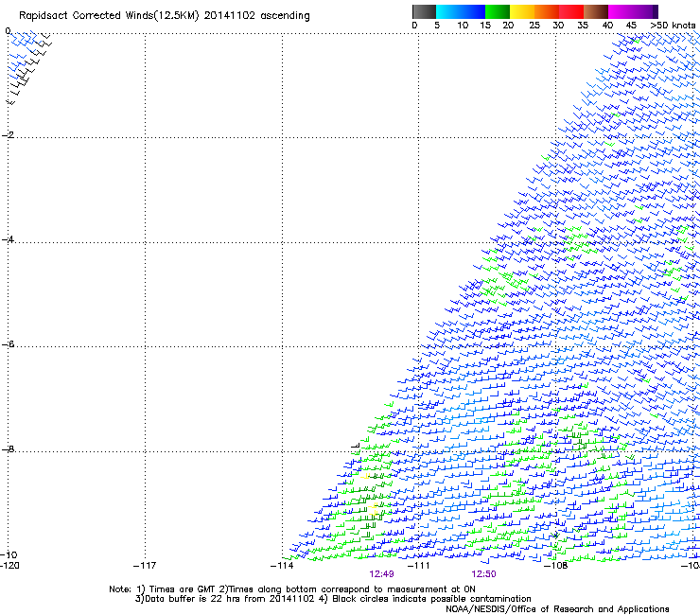This screenshot has height=615, width=700.
Task: Click the legend tick label 15
Action: 485,26
